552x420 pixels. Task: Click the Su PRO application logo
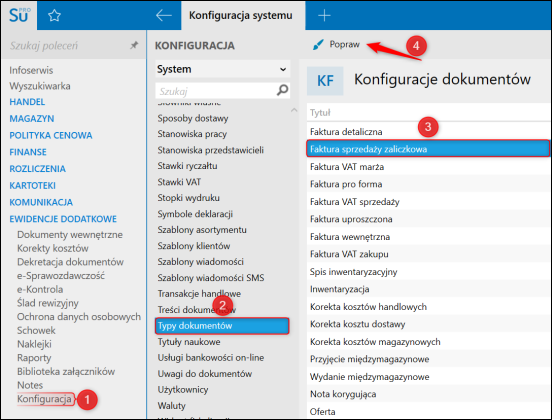click(x=19, y=15)
